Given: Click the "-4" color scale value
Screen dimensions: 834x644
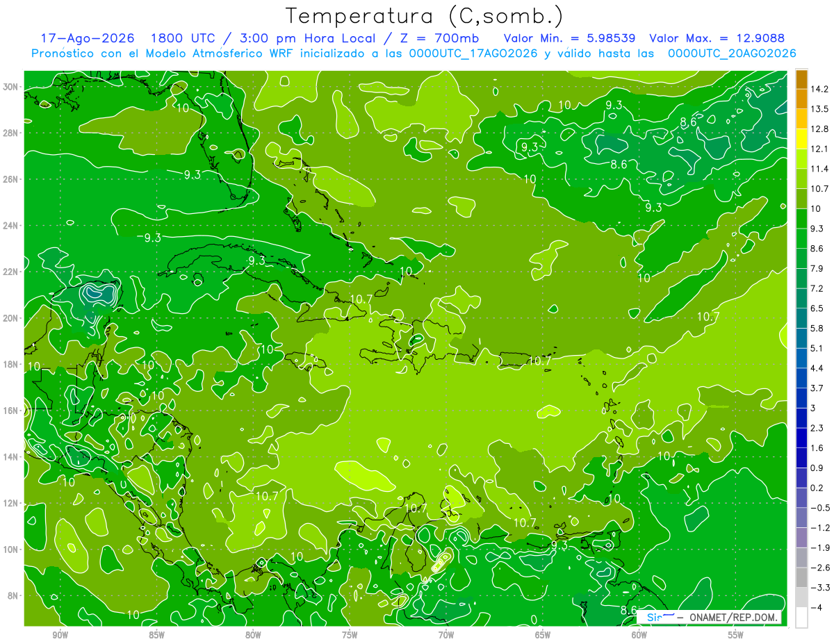Looking at the screenshot, I should pyautogui.click(x=816, y=607).
